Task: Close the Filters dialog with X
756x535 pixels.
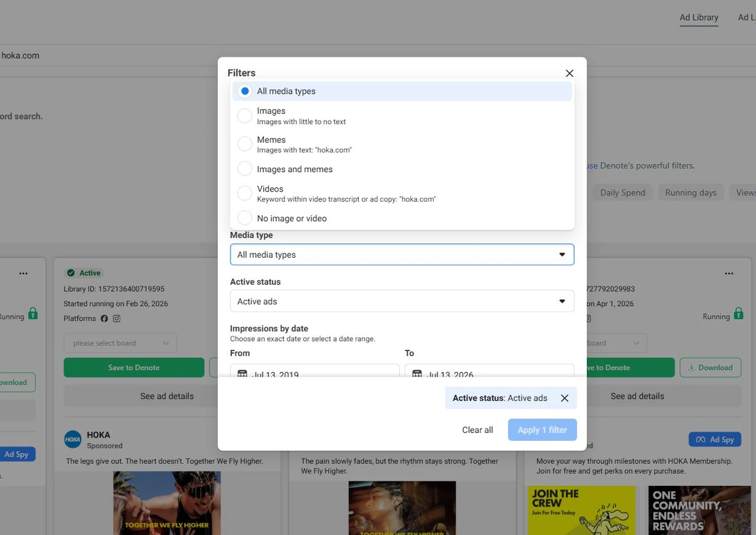Action: click(x=569, y=73)
